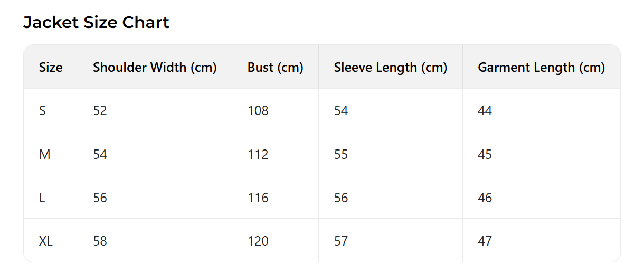Select the S size row label

(42, 111)
